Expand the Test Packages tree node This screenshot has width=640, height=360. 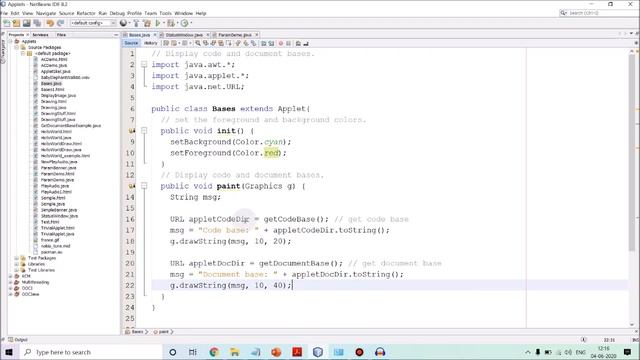click(16, 258)
